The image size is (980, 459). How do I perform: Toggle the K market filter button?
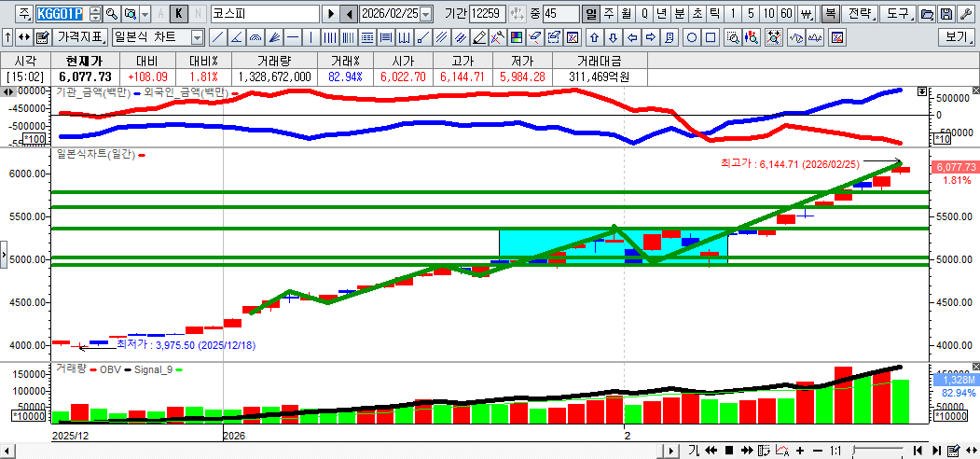tap(179, 14)
